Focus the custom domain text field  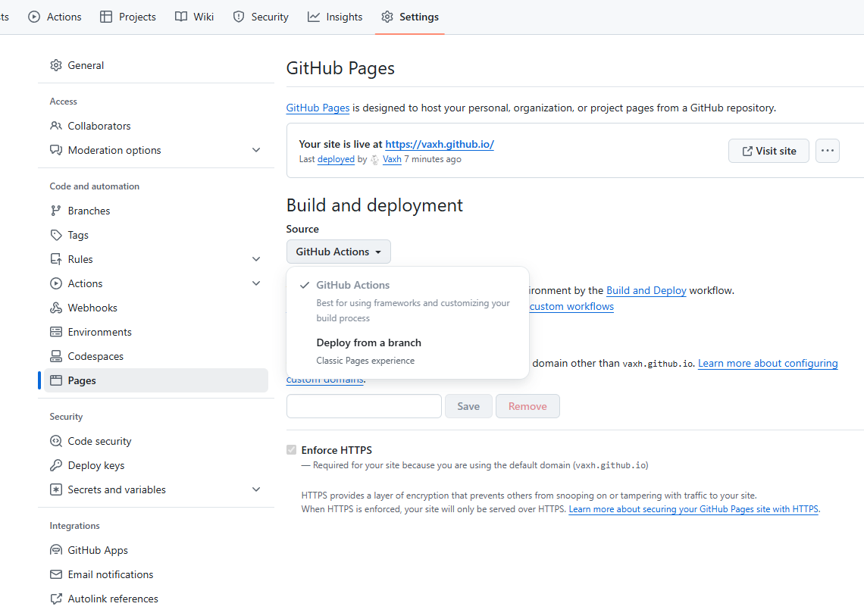coord(364,406)
